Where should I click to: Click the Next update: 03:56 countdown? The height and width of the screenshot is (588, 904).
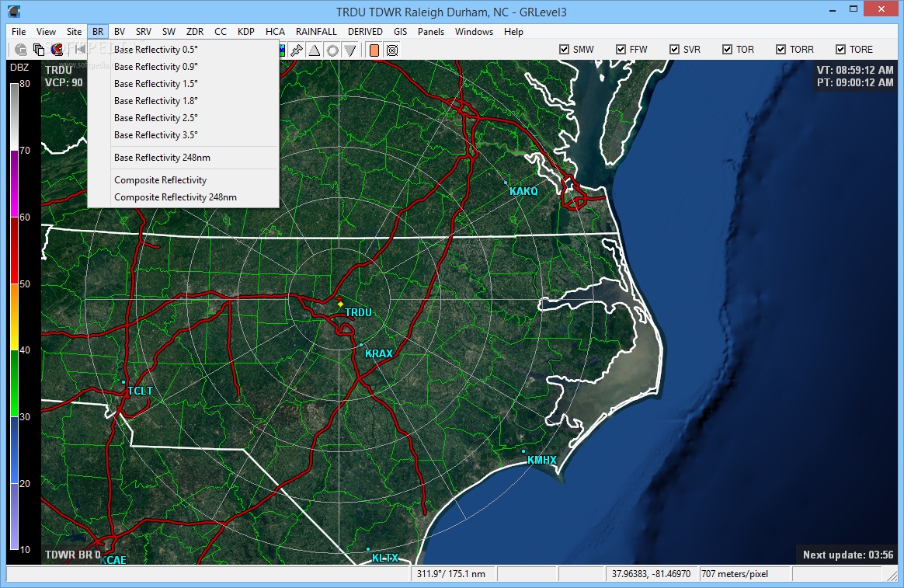(848, 555)
